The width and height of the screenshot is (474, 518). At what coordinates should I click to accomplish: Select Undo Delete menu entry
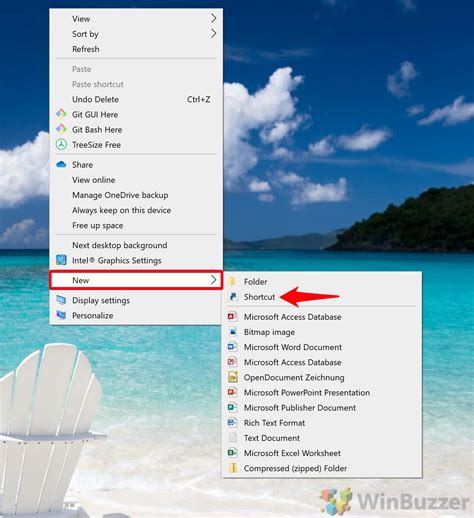click(x=136, y=99)
